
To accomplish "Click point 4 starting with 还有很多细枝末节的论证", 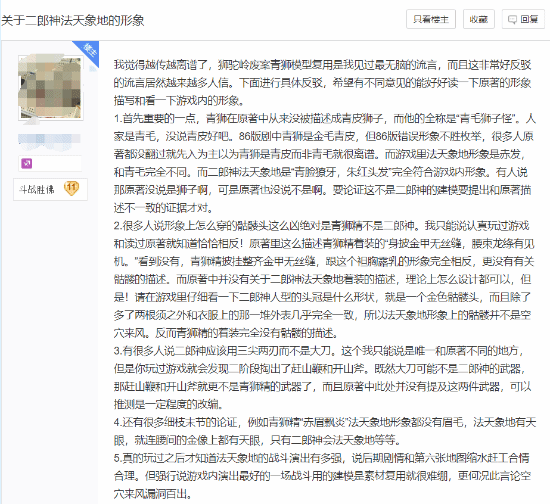I will tap(324, 431).
